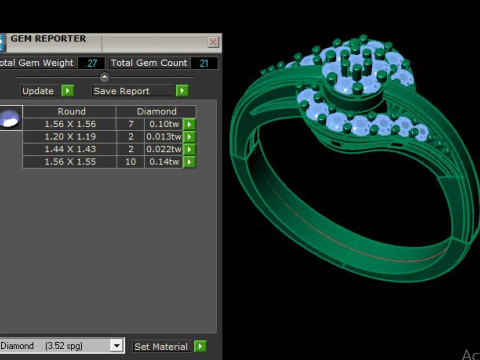
Task: Click green arrow in the 0.14tw row
Action: point(189,162)
